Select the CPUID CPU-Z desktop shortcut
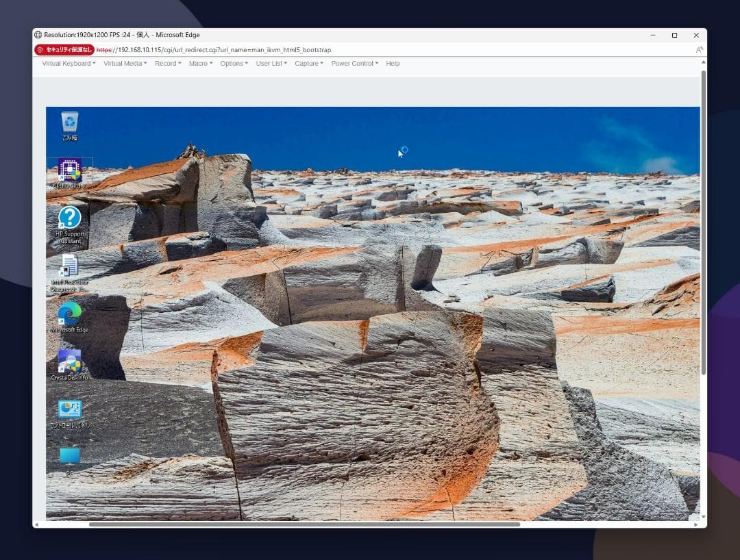The image size is (740, 560). coord(69,170)
